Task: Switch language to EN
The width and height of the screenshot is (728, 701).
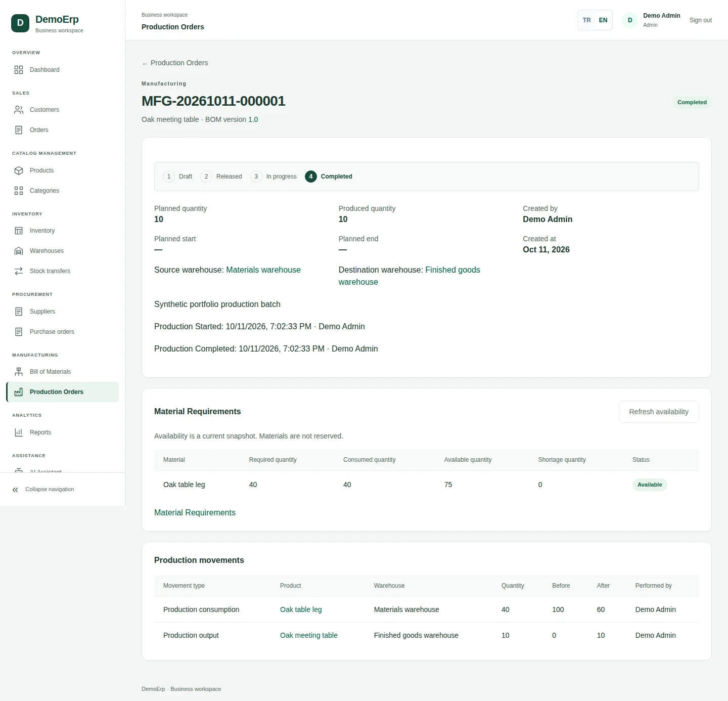Action: [x=603, y=20]
